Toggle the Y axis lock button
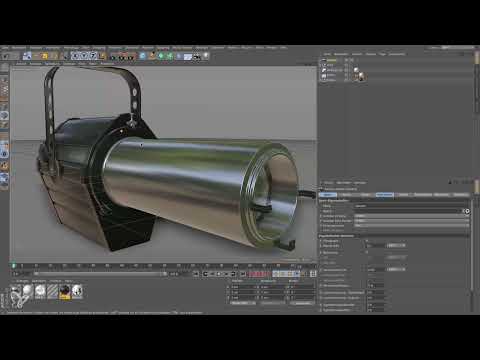The image size is (480, 360). tap(85, 56)
